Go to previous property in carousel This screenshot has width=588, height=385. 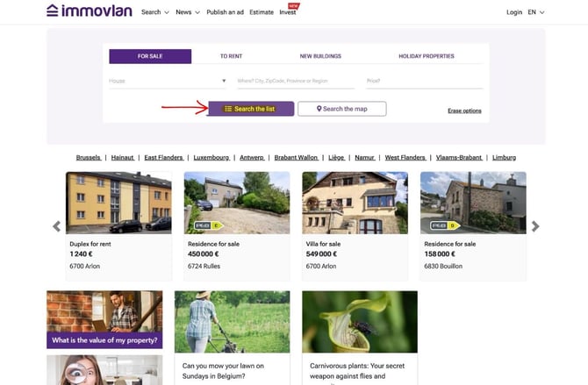[x=57, y=226]
